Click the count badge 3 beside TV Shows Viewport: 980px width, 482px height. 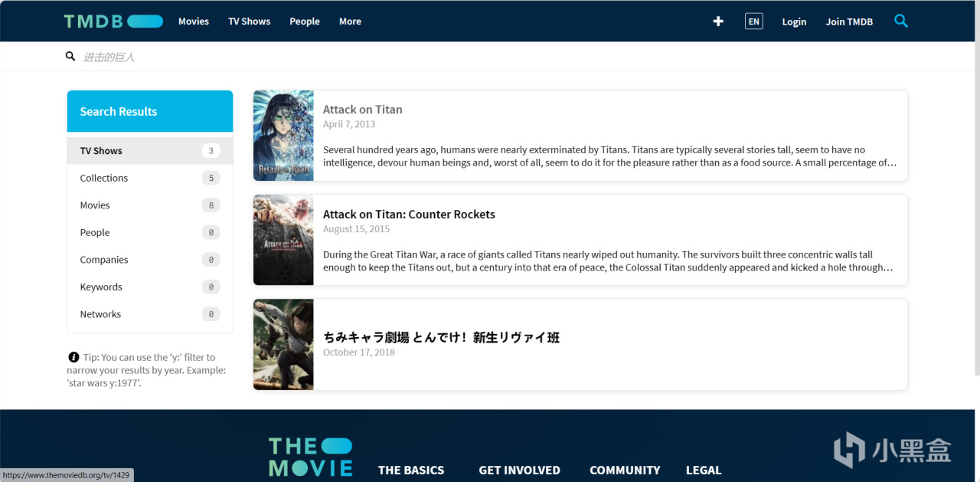point(211,151)
